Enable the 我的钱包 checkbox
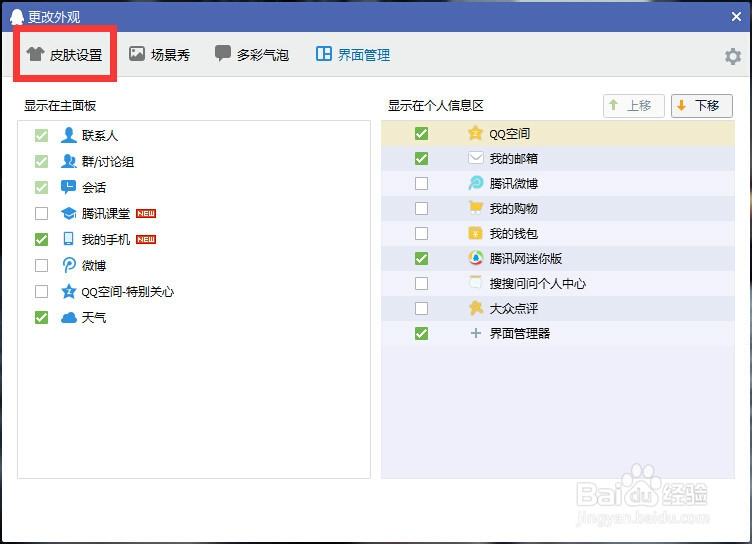752x544 pixels. coord(422,233)
